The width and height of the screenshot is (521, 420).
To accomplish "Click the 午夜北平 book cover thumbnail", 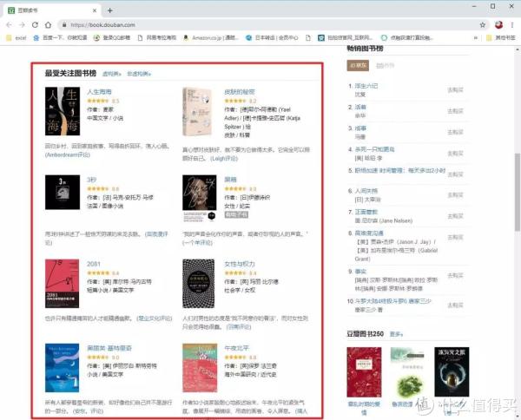I will (200, 368).
